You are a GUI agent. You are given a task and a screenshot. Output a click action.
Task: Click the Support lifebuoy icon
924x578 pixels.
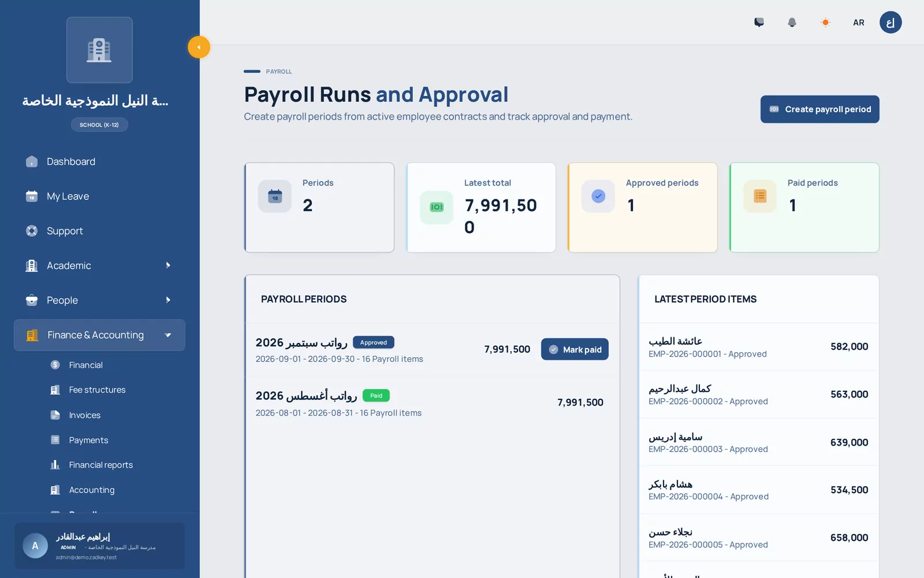click(x=32, y=231)
